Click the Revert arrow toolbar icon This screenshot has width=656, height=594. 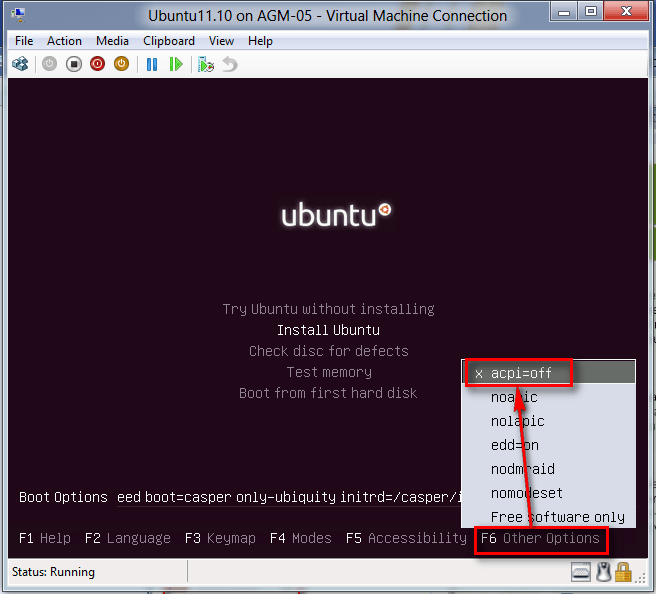click(x=230, y=64)
